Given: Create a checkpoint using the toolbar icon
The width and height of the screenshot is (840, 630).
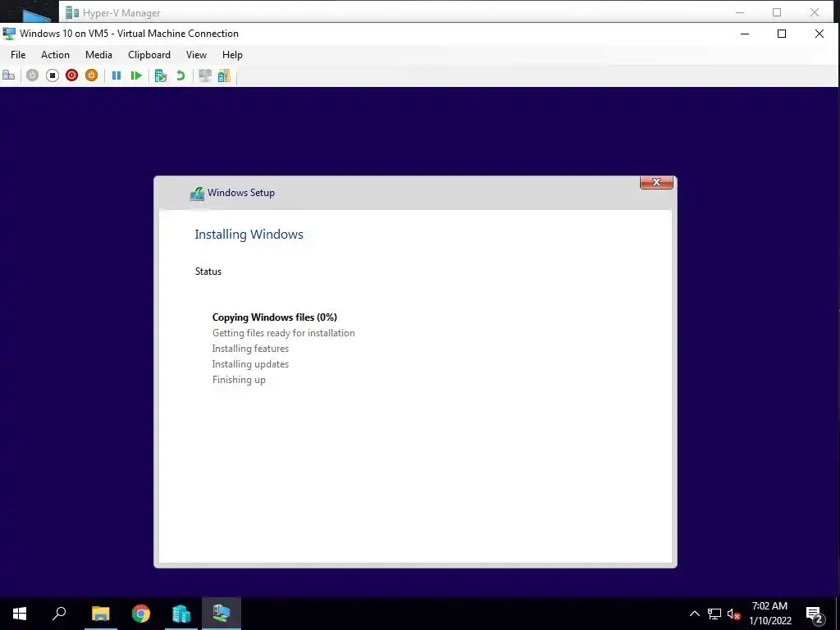Looking at the screenshot, I should [x=161, y=75].
